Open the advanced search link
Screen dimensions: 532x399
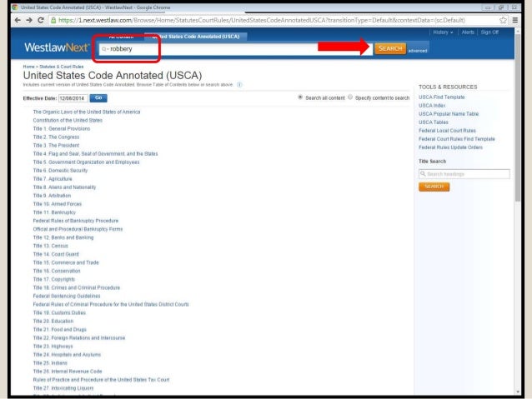tap(417, 51)
